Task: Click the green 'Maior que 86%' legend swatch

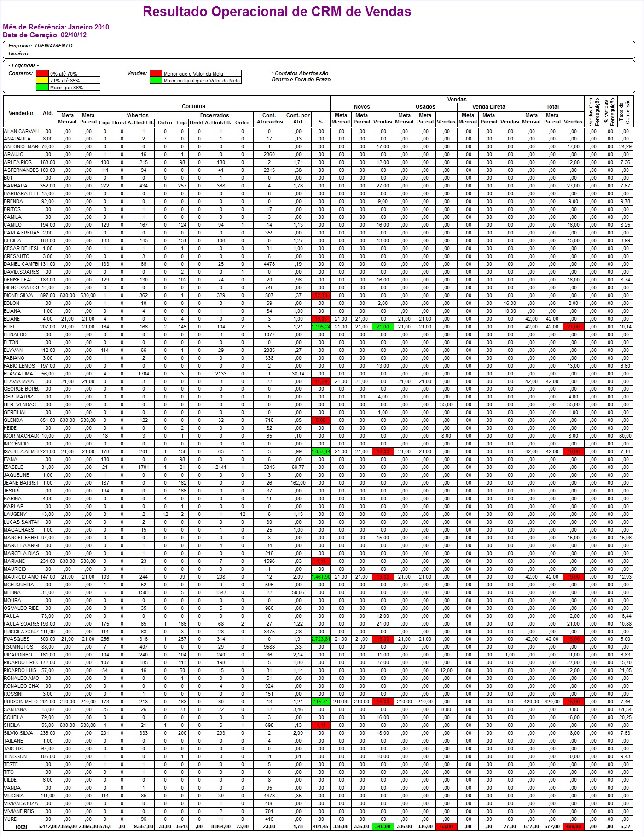Action: (43, 88)
